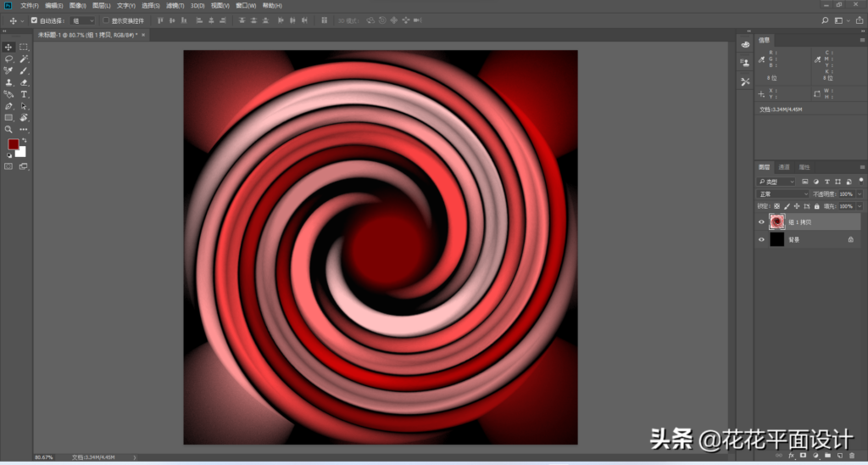This screenshot has height=465, width=868.
Task: Open the 文件(F) menu
Action: 30,6
